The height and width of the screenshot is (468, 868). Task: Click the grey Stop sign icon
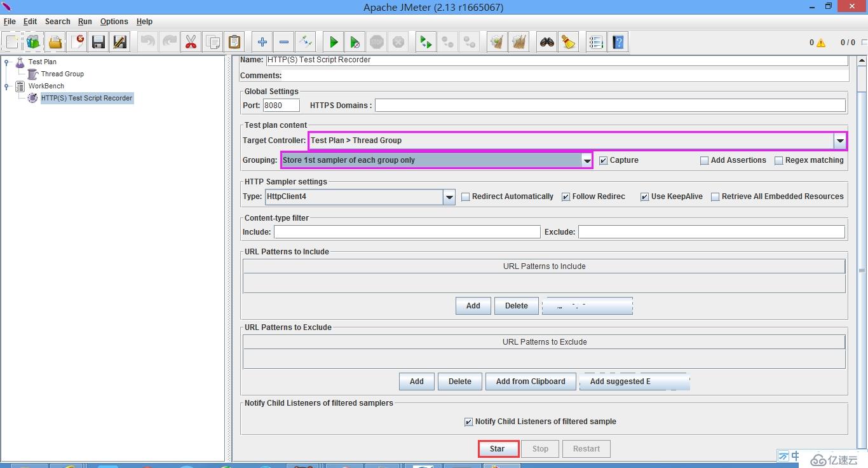tap(377, 43)
